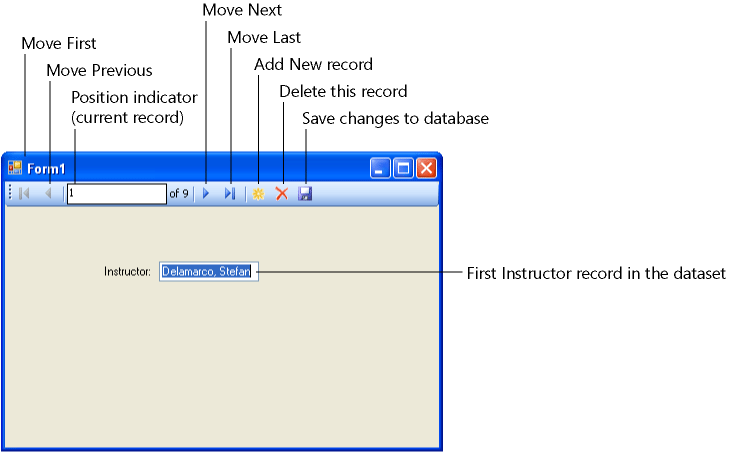Click the 'of 9' record count label
This screenshot has height=452, width=729.
(x=179, y=193)
